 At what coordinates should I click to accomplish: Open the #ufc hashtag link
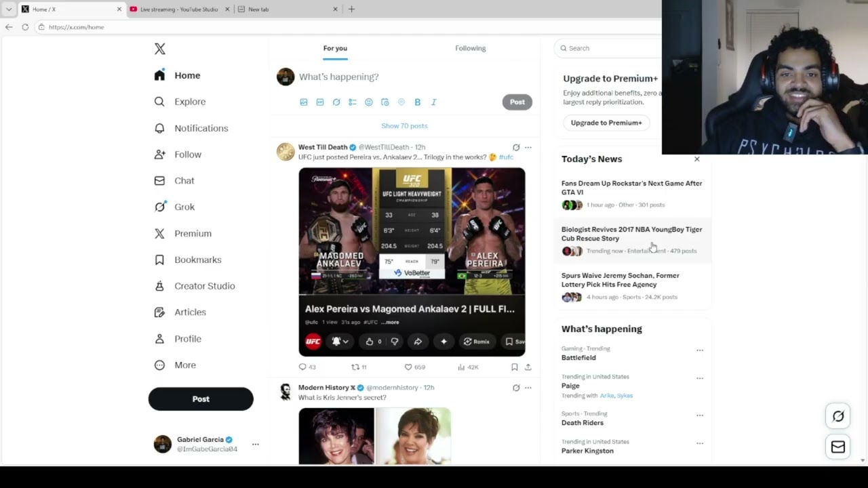click(506, 157)
